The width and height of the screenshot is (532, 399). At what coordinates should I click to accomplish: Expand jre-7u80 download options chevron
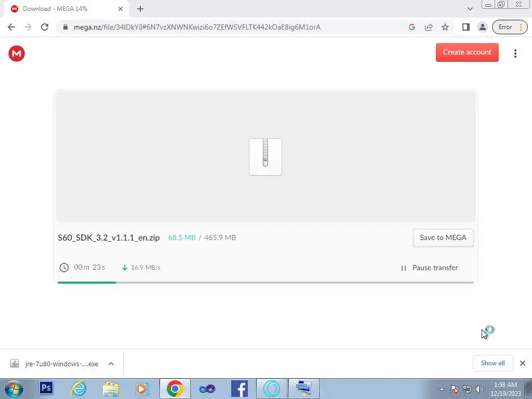111,364
